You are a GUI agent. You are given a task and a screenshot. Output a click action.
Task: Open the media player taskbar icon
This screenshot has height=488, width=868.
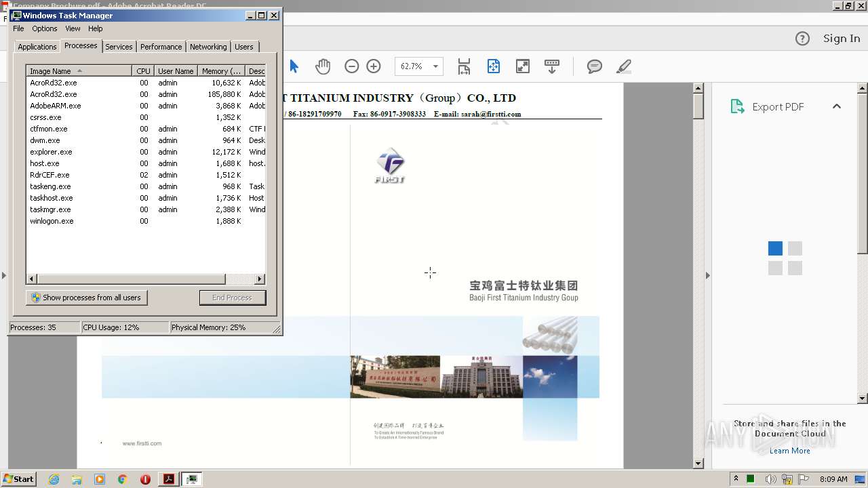click(100, 479)
